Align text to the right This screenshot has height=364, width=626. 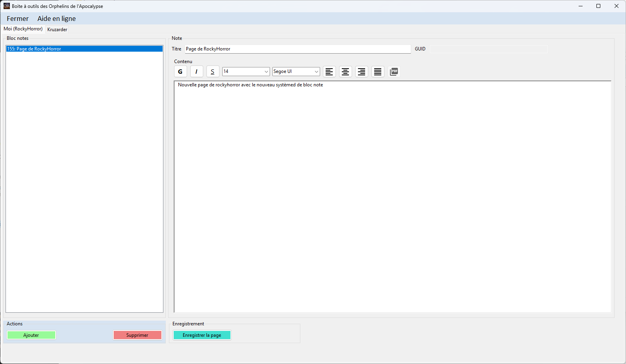(362, 71)
